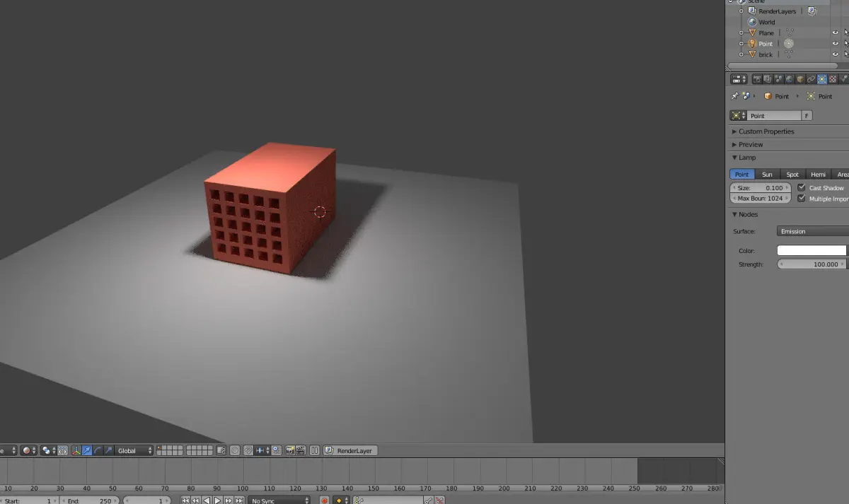Screen dimensions: 849x504
Task: Click the lock camera to layers icon
Action: click(x=221, y=450)
